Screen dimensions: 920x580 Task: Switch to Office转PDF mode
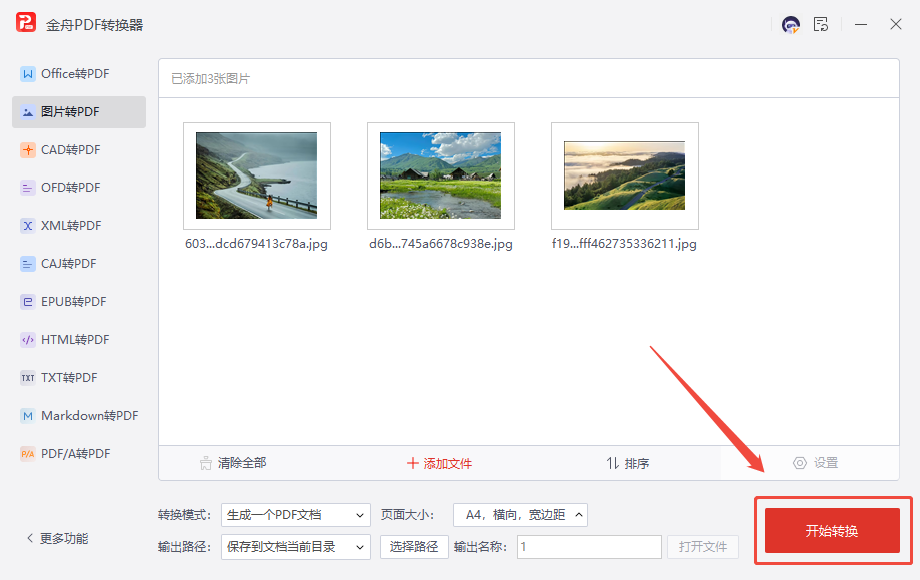pos(79,74)
